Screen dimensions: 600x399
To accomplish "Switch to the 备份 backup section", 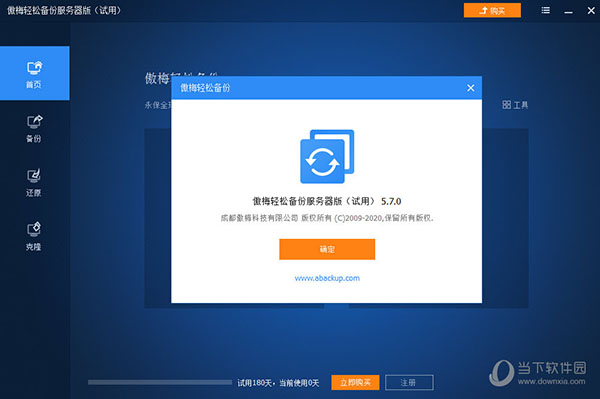I will pyautogui.click(x=34, y=128).
